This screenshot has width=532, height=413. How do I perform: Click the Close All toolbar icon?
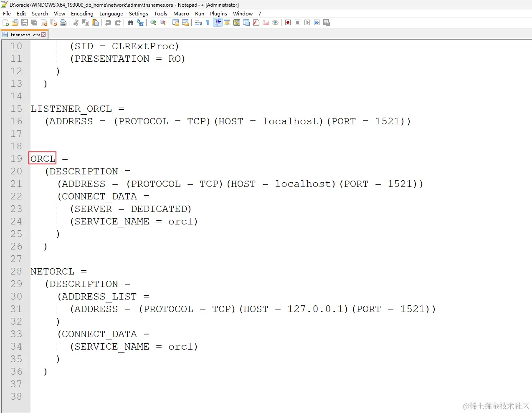click(53, 23)
